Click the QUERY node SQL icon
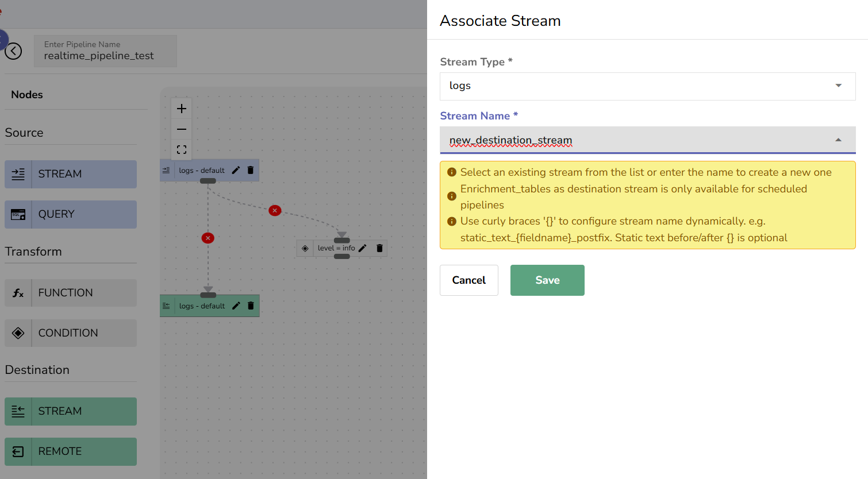The width and height of the screenshot is (868, 479). click(x=18, y=214)
